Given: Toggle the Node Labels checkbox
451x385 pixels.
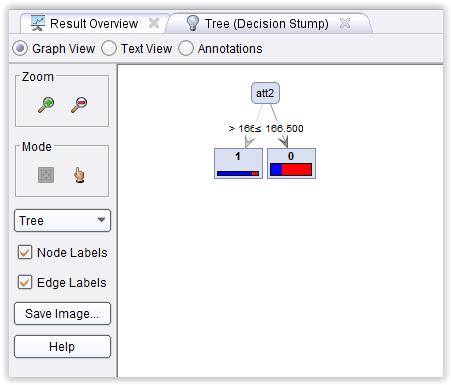Looking at the screenshot, I should [x=25, y=252].
